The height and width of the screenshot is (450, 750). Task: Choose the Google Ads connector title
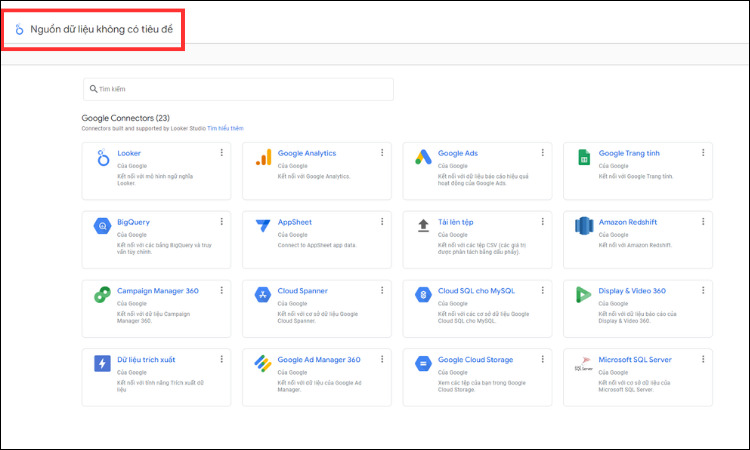(x=458, y=153)
